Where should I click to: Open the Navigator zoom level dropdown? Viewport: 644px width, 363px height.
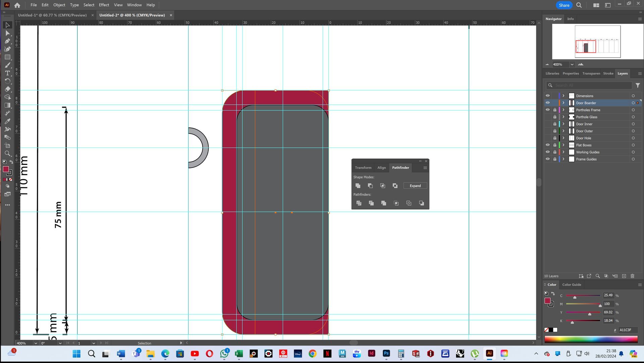point(572,64)
